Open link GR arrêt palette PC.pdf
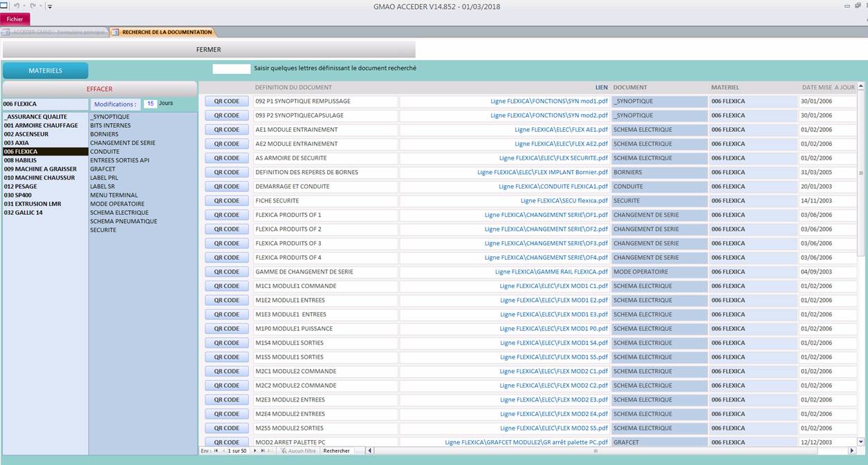This screenshot has height=465, width=868. pyautogui.click(x=526, y=442)
